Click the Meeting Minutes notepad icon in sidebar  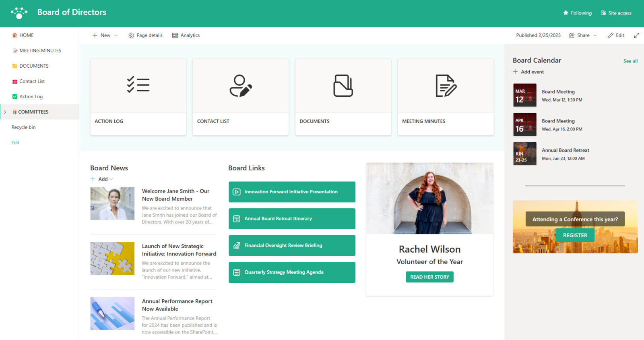coord(15,51)
